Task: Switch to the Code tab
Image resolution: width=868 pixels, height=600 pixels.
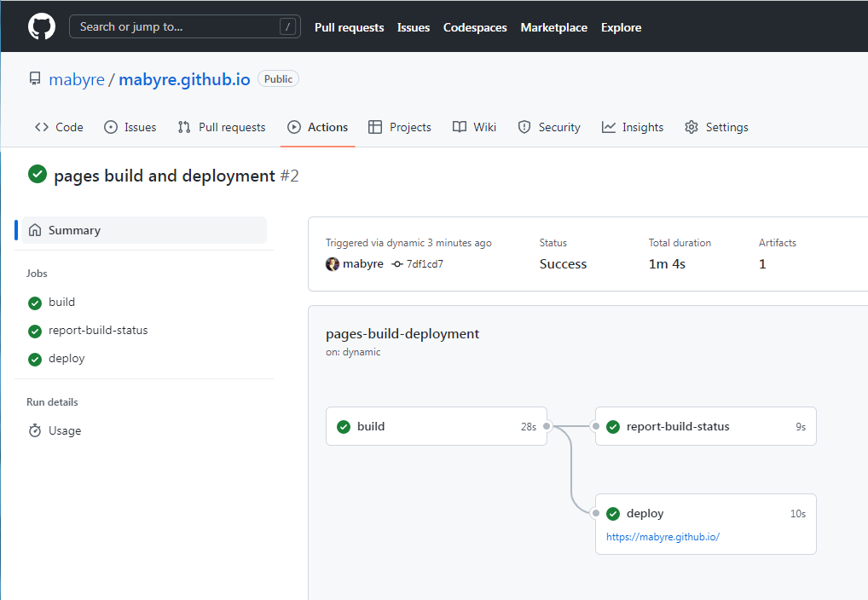Action: pyautogui.click(x=59, y=127)
